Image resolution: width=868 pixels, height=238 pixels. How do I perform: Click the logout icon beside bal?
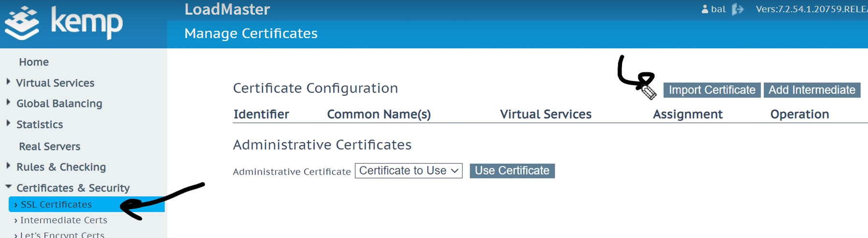coord(738,9)
